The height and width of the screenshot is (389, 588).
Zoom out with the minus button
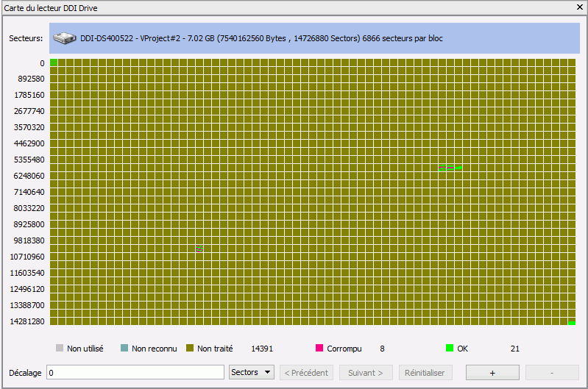click(552, 373)
